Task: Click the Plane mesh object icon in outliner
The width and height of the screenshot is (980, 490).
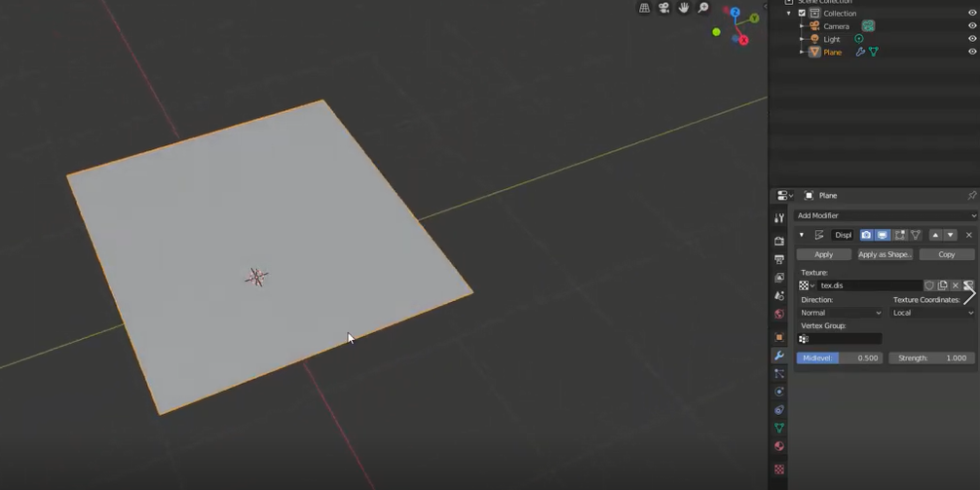Action: (814, 52)
